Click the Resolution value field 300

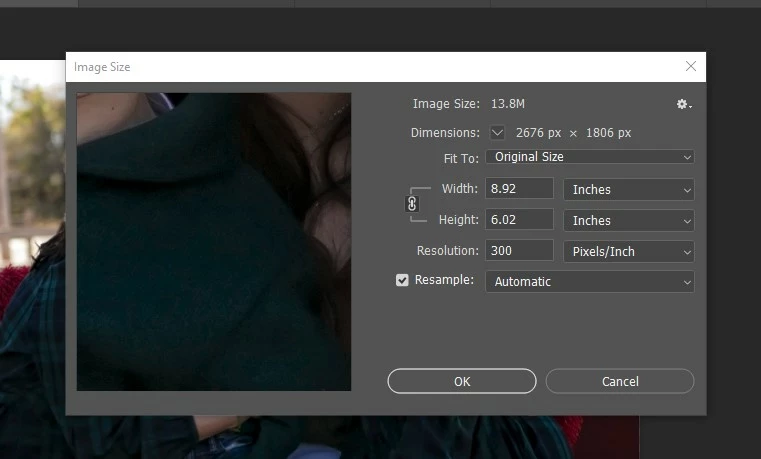click(519, 250)
